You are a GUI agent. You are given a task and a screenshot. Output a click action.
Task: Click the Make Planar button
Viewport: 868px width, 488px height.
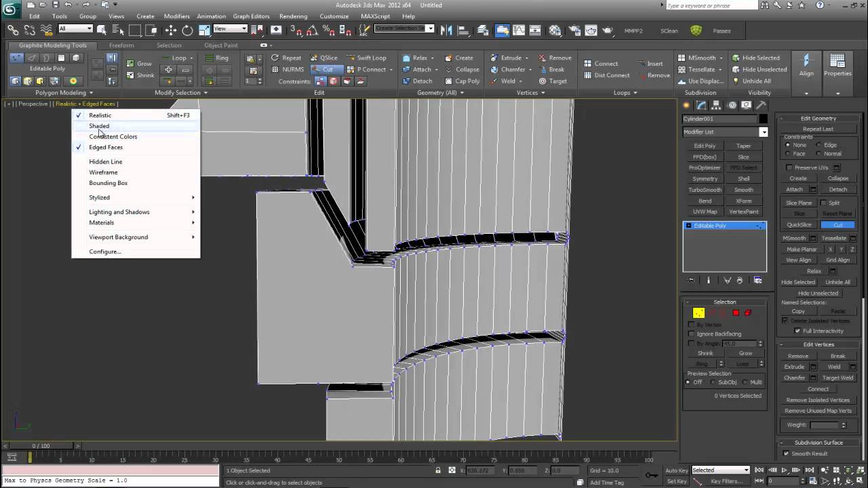point(802,249)
